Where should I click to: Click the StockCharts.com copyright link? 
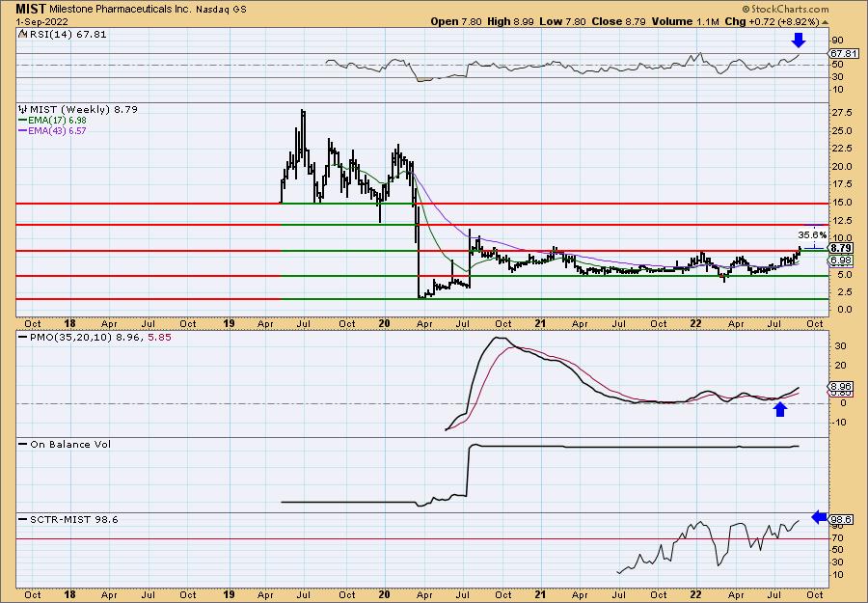[x=785, y=9]
